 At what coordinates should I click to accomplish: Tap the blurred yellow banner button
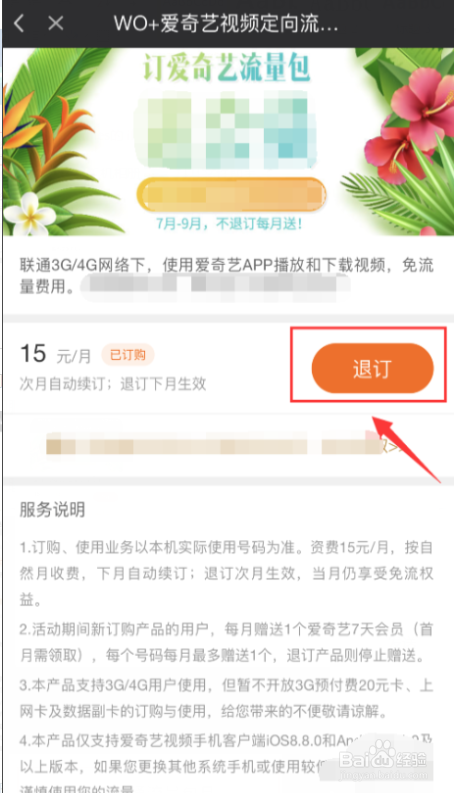point(232,195)
